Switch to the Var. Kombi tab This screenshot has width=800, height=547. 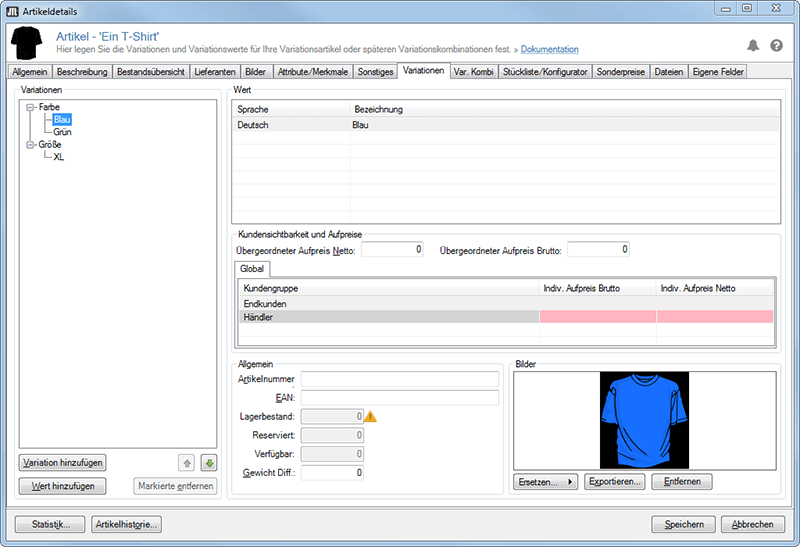coord(474,72)
